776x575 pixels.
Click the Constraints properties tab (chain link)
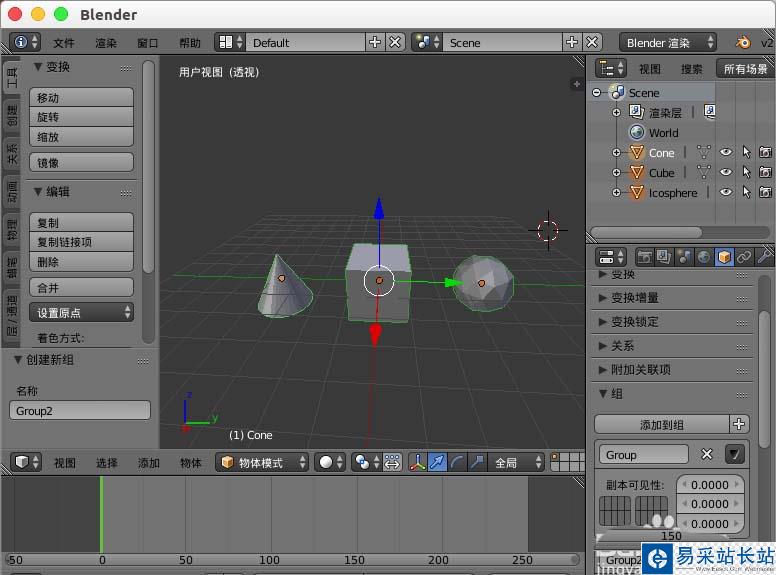(x=744, y=257)
